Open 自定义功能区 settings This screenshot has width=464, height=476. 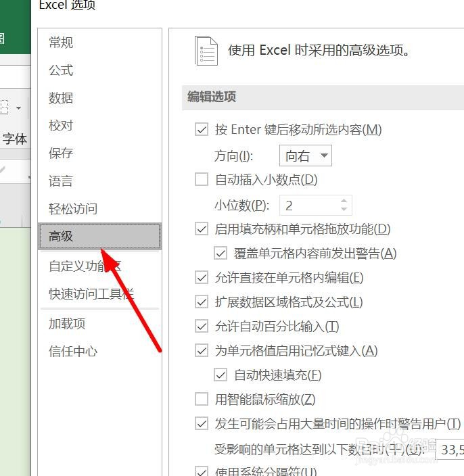[x=85, y=266]
